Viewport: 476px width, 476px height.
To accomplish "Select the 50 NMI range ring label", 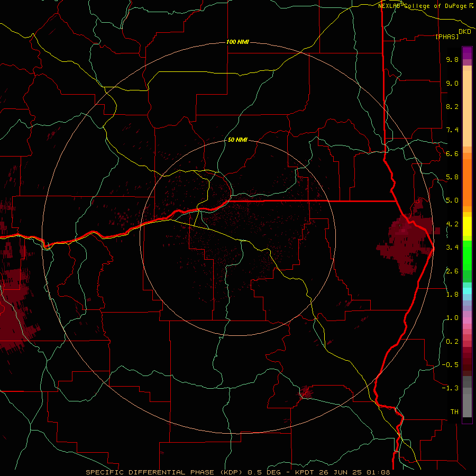I will click(237, 140).
